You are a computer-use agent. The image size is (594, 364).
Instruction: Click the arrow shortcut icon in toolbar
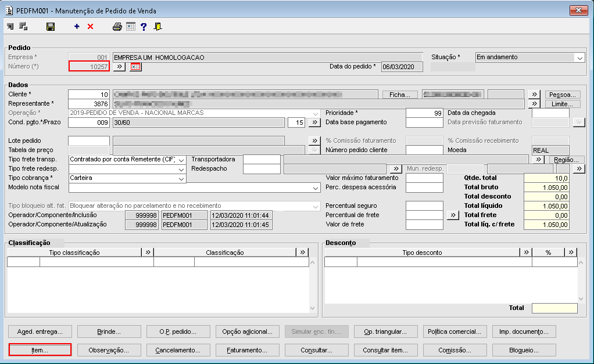tap(10, 27)
